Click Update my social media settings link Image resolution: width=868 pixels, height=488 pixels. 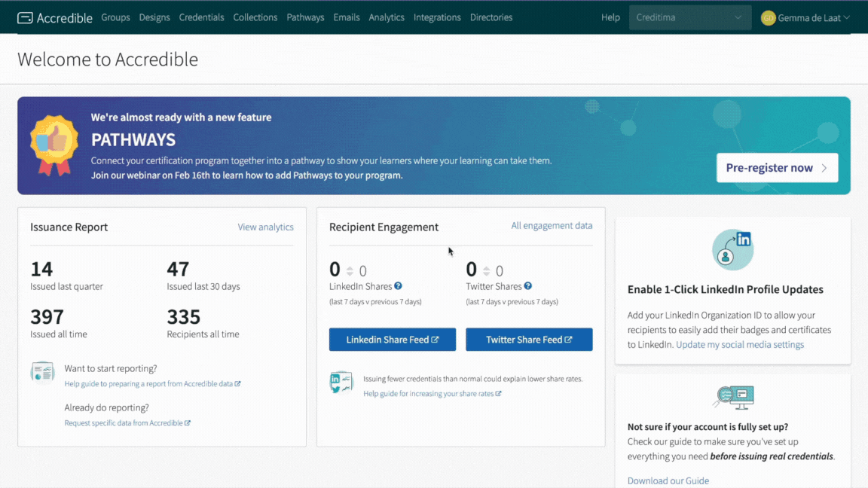740,345
